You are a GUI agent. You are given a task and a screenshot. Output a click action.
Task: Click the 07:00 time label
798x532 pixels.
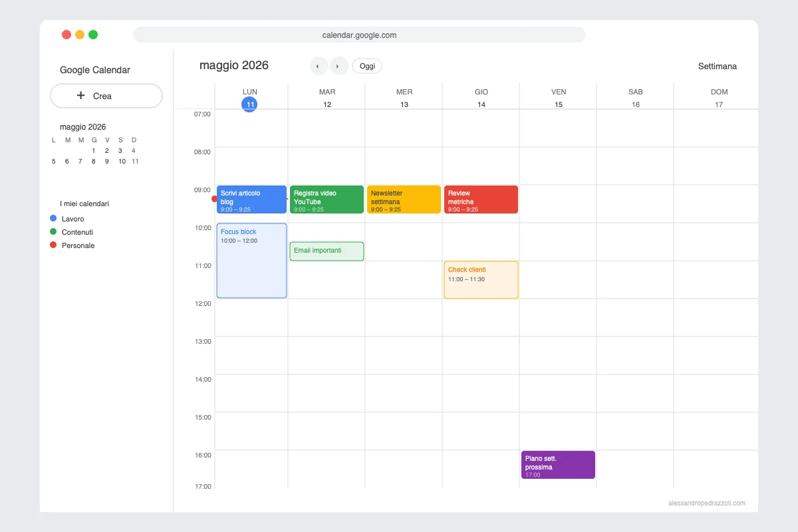(202, 114)
